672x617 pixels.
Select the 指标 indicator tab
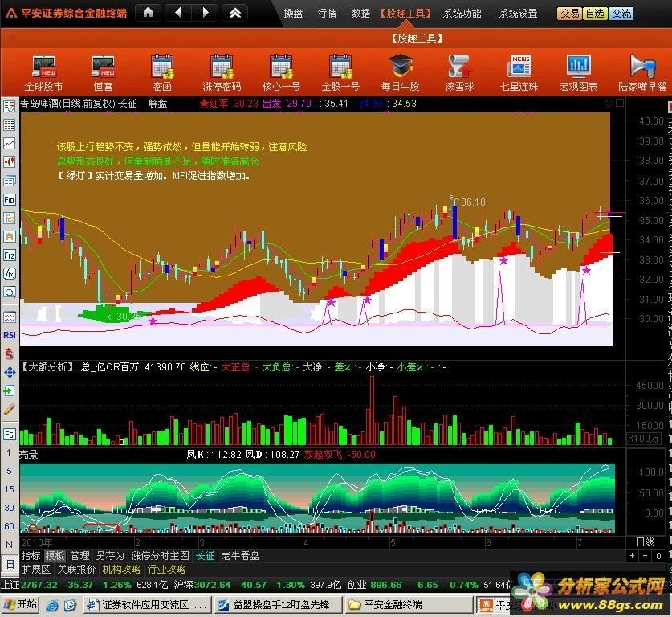point(31,556)
